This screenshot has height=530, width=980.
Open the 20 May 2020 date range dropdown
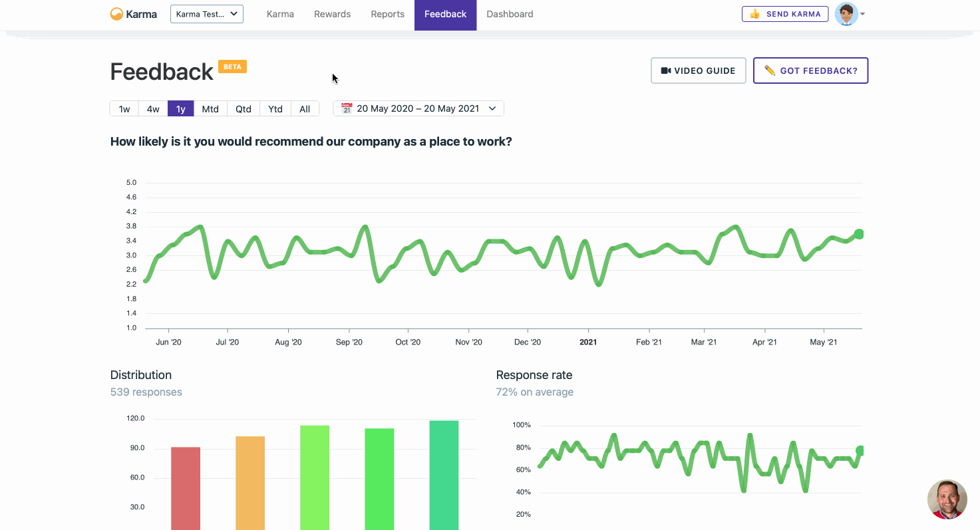[418, 108]
